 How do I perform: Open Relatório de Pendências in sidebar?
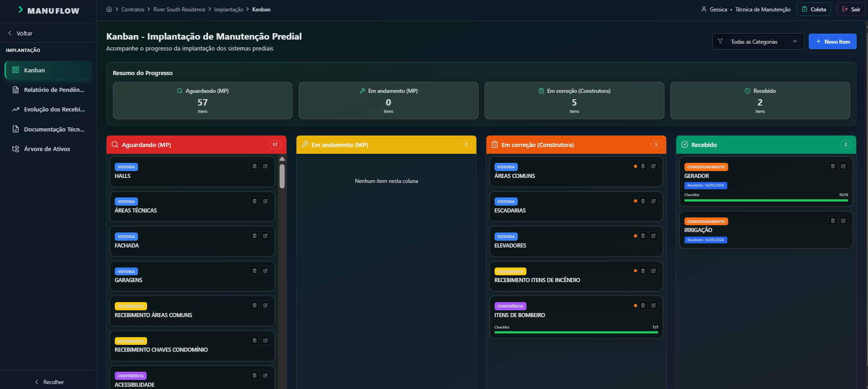(48, 90)
